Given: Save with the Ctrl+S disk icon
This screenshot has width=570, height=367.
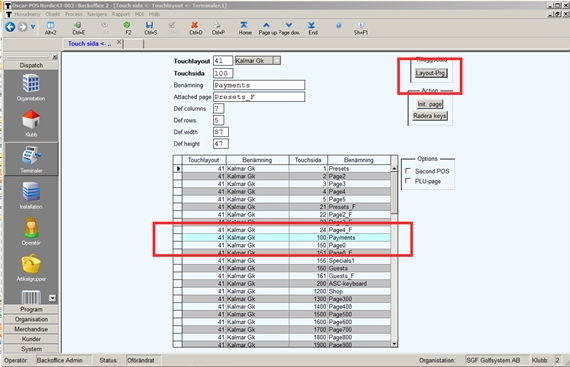Looking at the screenshot, I should coord(150,28).
